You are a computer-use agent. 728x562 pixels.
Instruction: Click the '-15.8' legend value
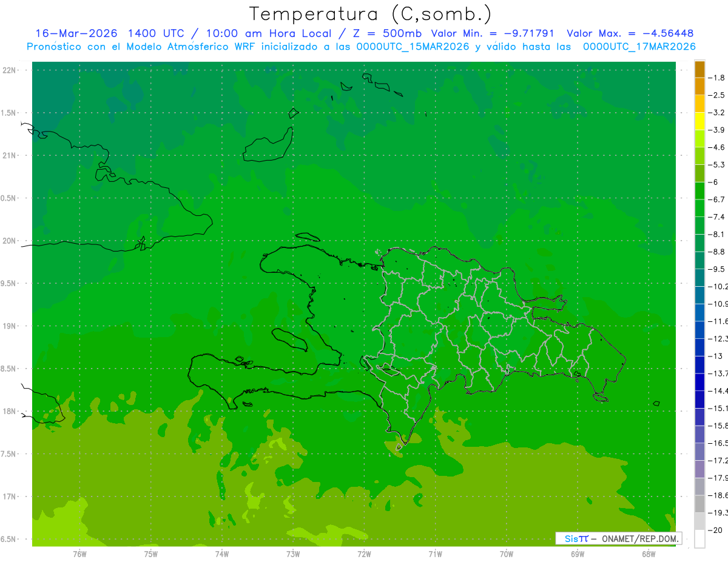tap(718, 426)
